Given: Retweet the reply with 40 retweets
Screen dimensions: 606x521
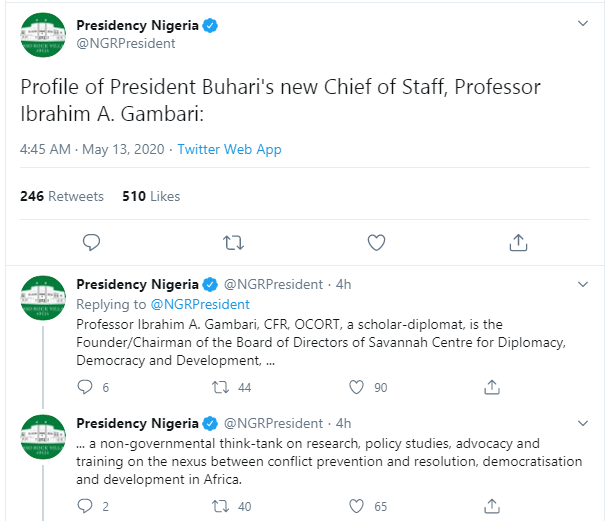Looking at the screenshot, I should click(x=220, y=506).
